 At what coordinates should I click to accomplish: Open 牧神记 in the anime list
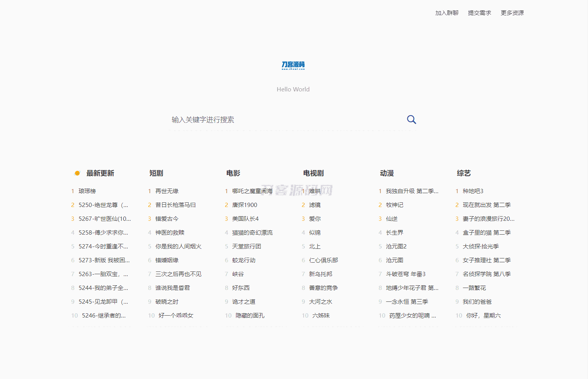coord(394,205)
